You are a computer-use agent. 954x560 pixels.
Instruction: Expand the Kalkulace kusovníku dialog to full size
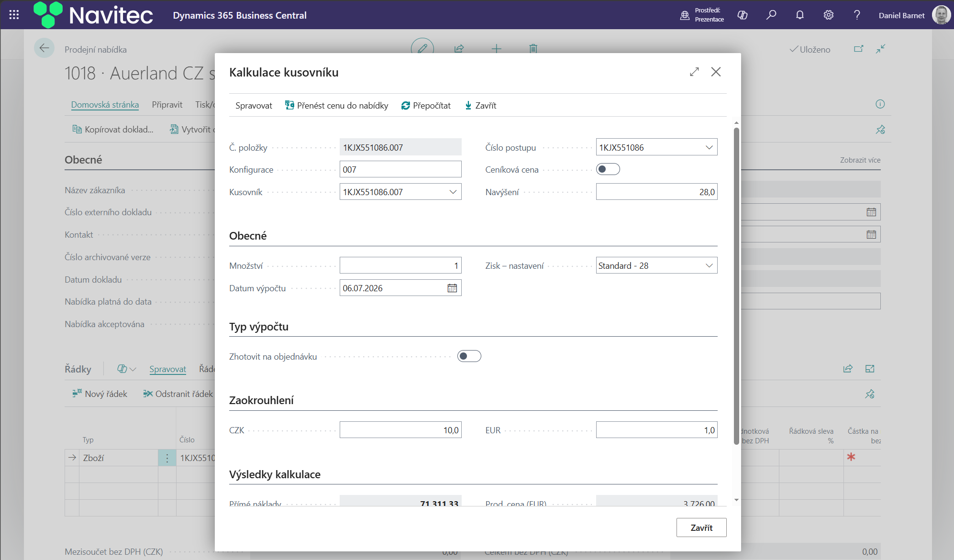694,72
